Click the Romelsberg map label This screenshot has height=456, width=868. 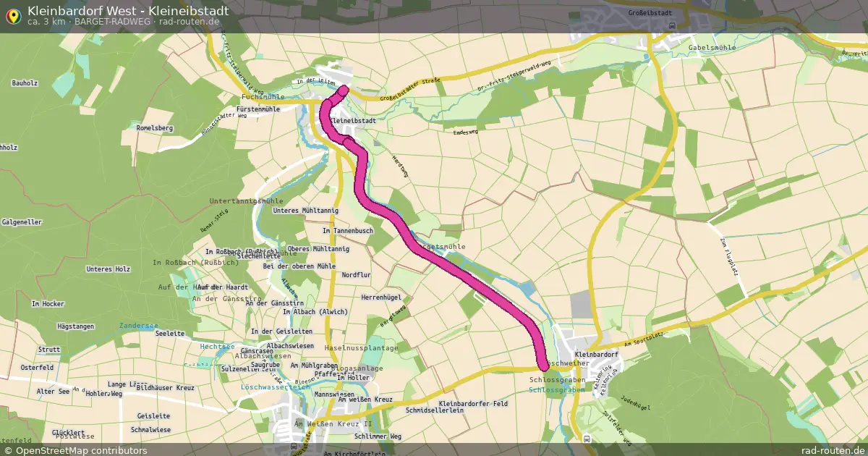(x=155, y=128)
